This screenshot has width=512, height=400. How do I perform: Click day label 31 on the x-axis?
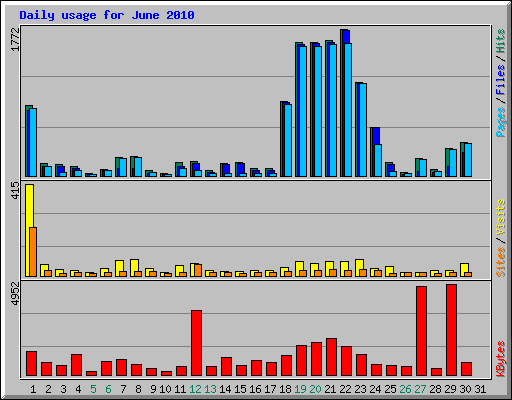point(480,389)
